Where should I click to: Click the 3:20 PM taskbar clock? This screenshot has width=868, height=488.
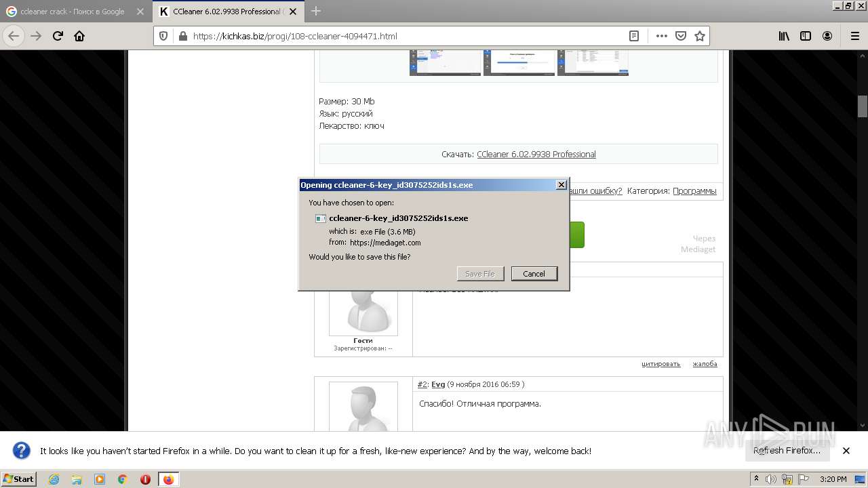833,479
